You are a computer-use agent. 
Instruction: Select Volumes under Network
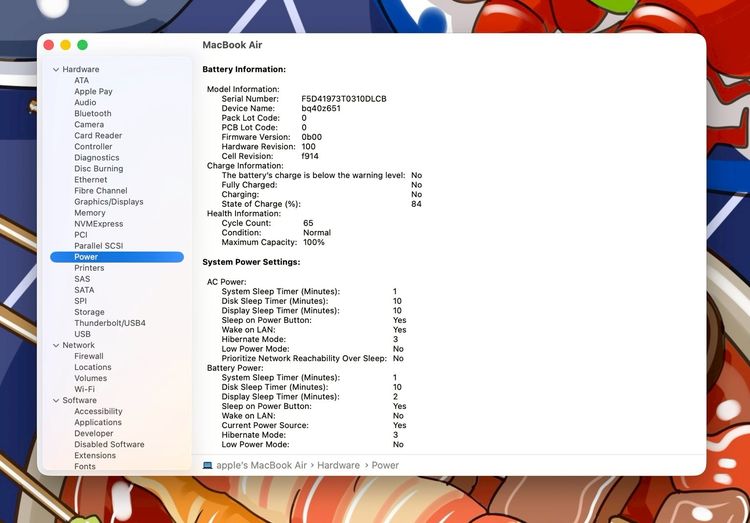pos(90,378)
